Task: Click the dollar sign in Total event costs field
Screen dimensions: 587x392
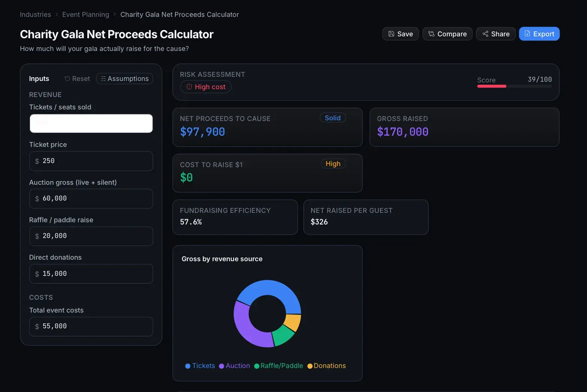Action: pyautogui.click(x=37, y=326)
